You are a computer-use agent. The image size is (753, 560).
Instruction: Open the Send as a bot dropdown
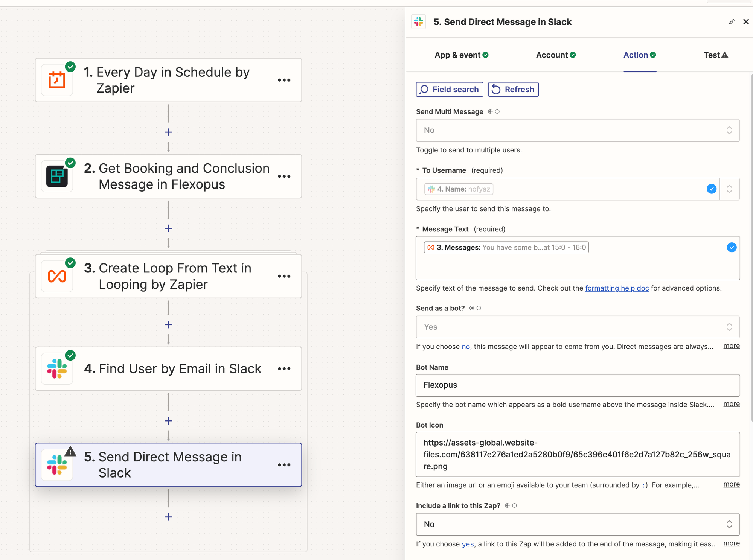pos(578,327)
